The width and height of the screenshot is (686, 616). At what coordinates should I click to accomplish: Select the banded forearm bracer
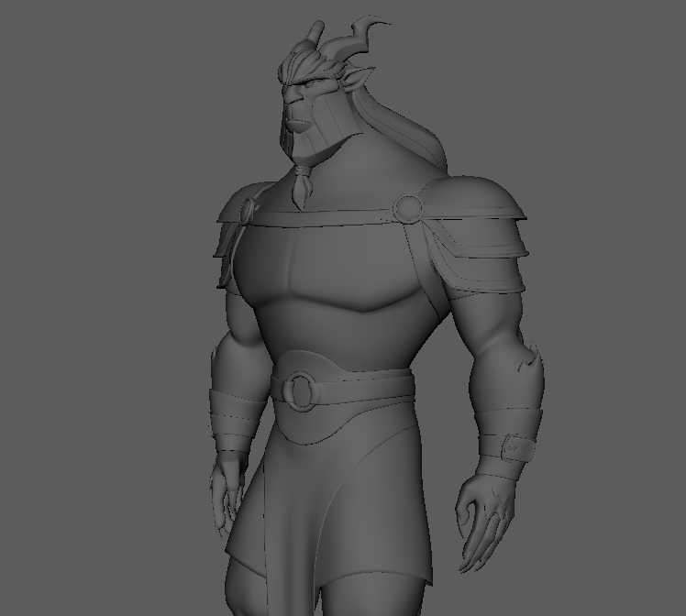point(229,422)
